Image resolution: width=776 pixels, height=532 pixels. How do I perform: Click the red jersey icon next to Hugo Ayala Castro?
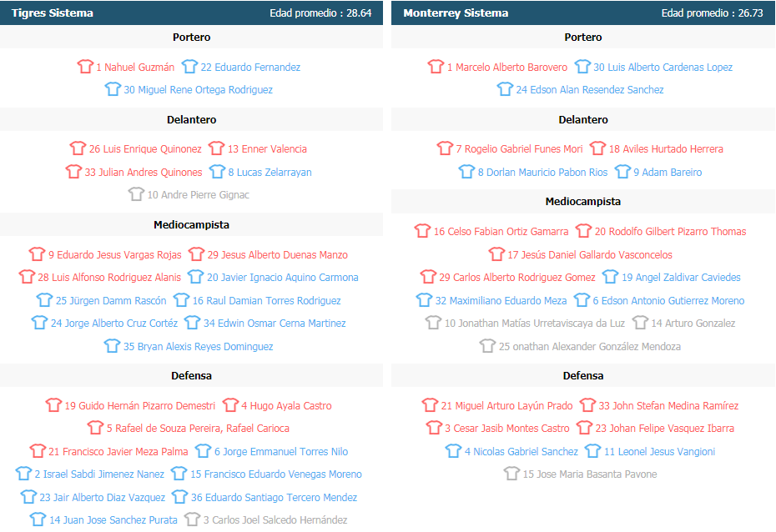230,405
